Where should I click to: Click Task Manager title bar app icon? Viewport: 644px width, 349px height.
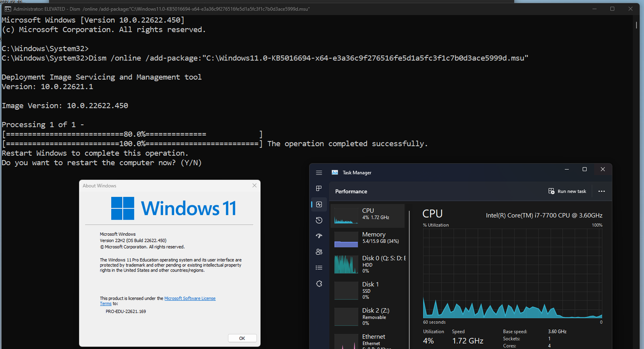[x=335, y=172]
